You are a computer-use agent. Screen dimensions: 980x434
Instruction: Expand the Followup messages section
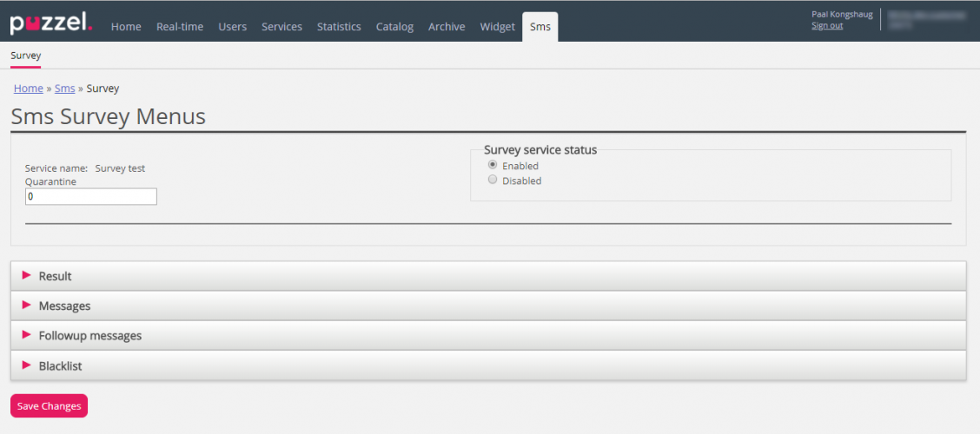click(x=89, y=335)
